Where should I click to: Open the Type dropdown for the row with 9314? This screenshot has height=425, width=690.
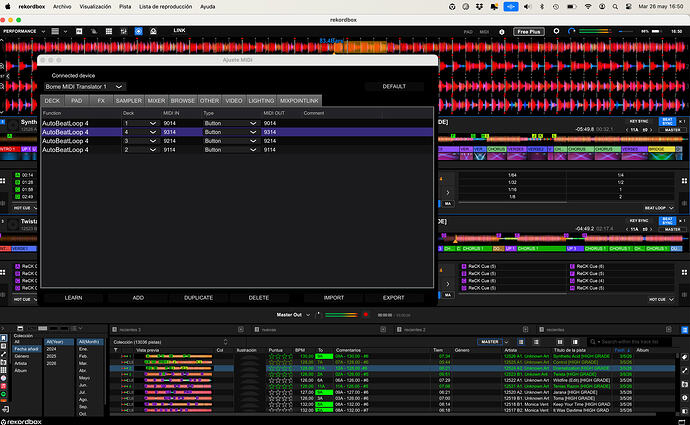[x=230, y=132]
